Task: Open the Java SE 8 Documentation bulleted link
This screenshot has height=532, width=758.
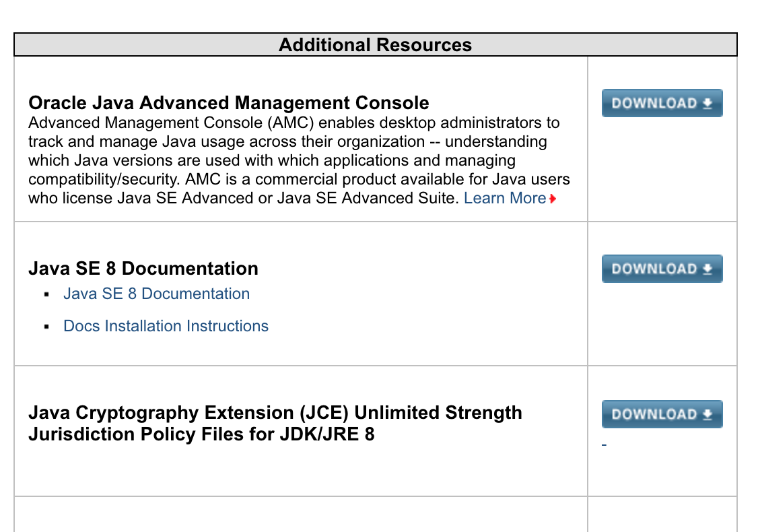Action: tap(156, 294)
